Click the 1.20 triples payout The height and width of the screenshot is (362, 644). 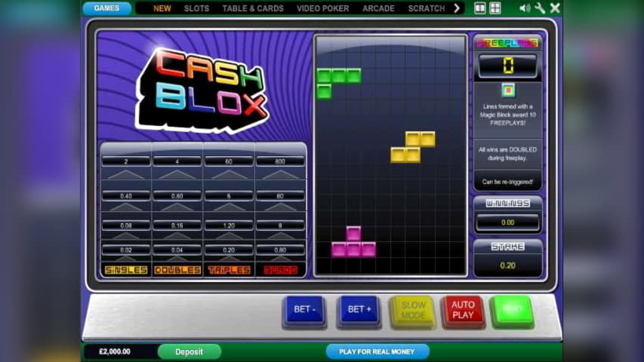coord(229,225)
